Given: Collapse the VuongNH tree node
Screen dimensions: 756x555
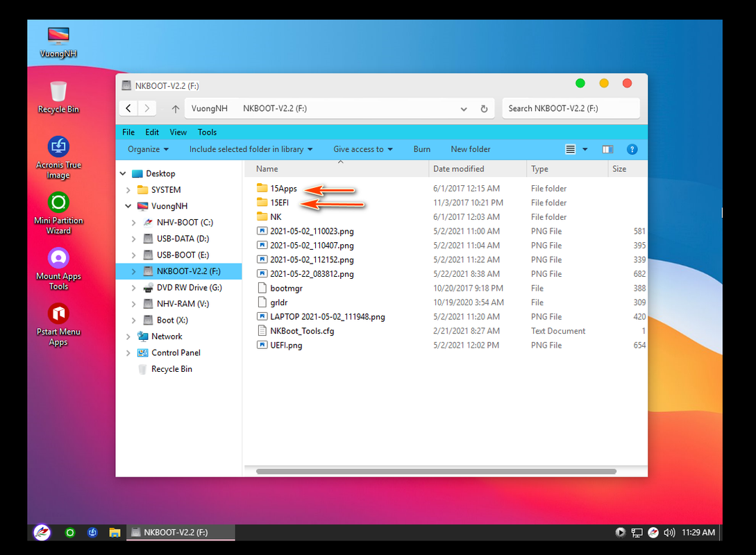Looking at the screenshot, I should 128,206.
